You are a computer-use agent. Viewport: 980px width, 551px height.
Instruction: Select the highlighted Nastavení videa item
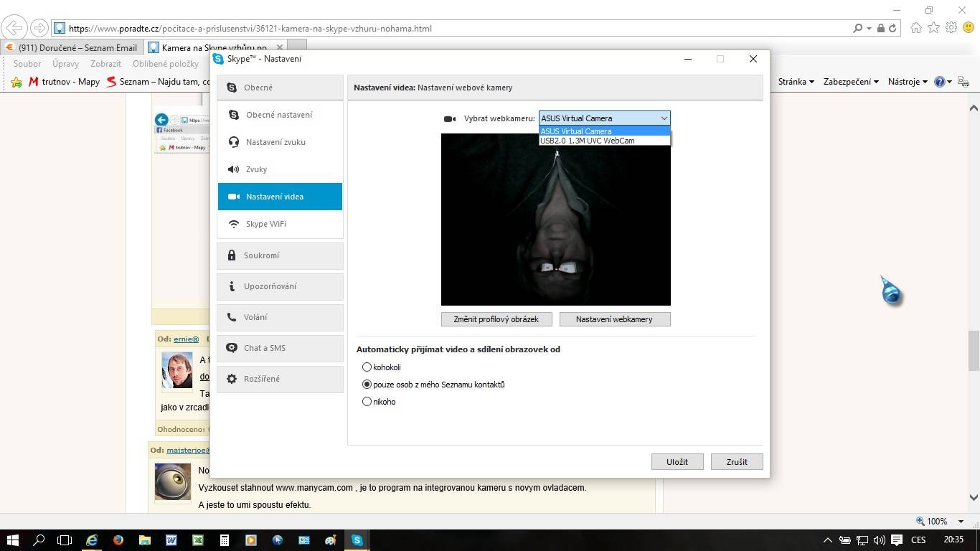[x=280, y=197]
